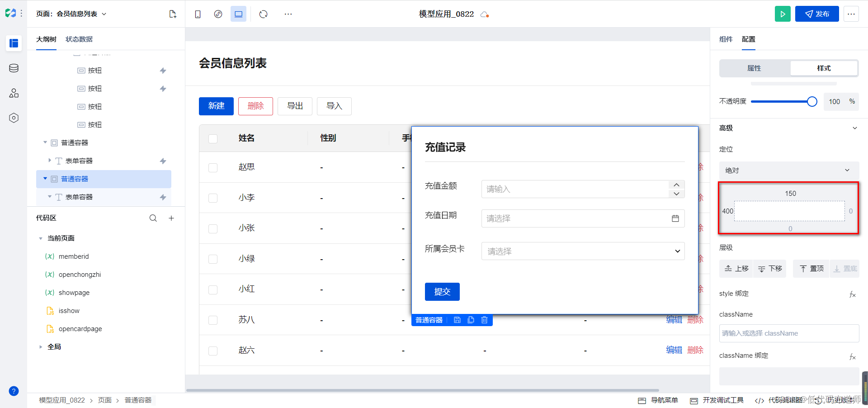This screenshot has height=408, width=868.
Task: Click the 提交 submit button
Action: [x=442, y=292]
